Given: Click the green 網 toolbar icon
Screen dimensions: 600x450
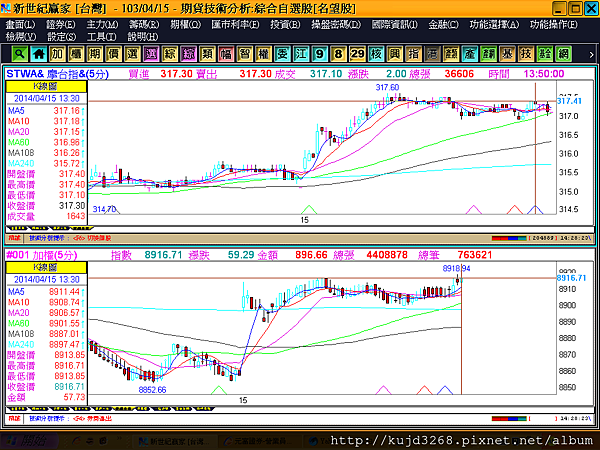Looking at the screenshot, I should (563, 54).
